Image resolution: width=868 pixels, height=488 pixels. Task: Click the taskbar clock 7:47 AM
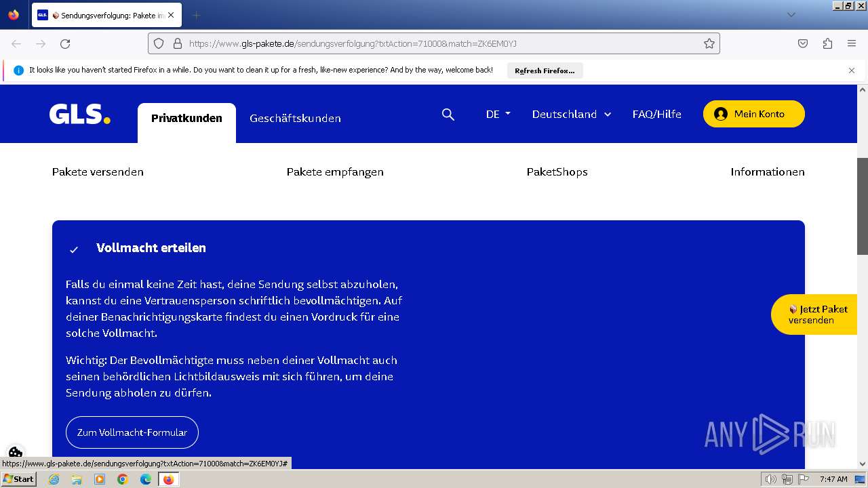833,479
